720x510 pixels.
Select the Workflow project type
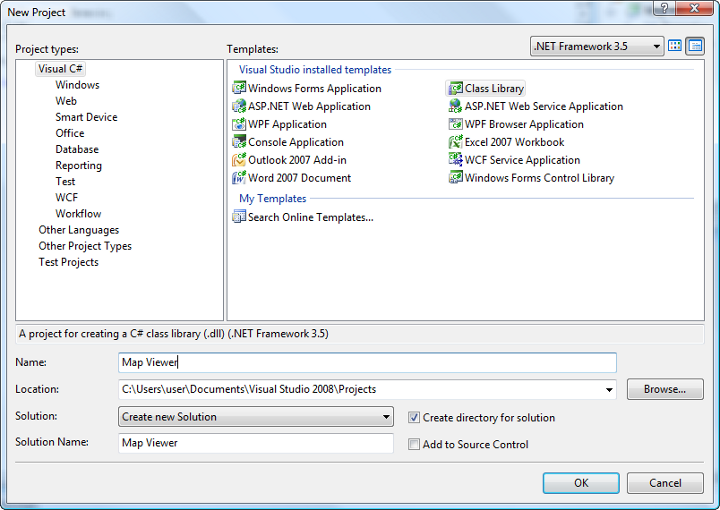[x=78, y=213]
